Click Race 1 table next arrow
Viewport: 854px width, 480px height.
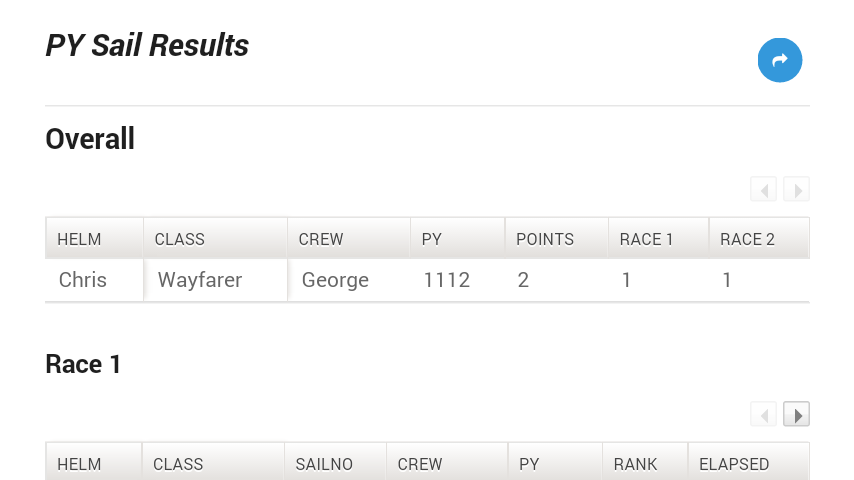[796, 414]
